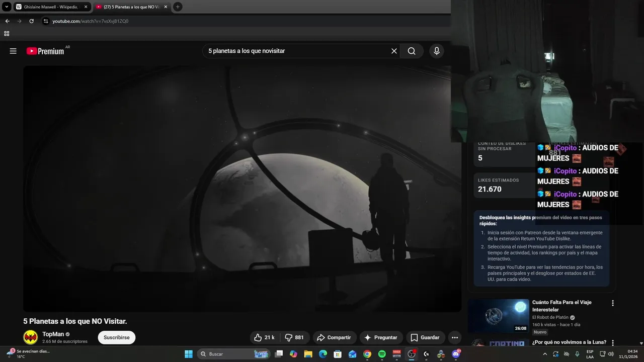
Task: Show hidden system tray icons chevron
Action: click(x=545, y=354)
